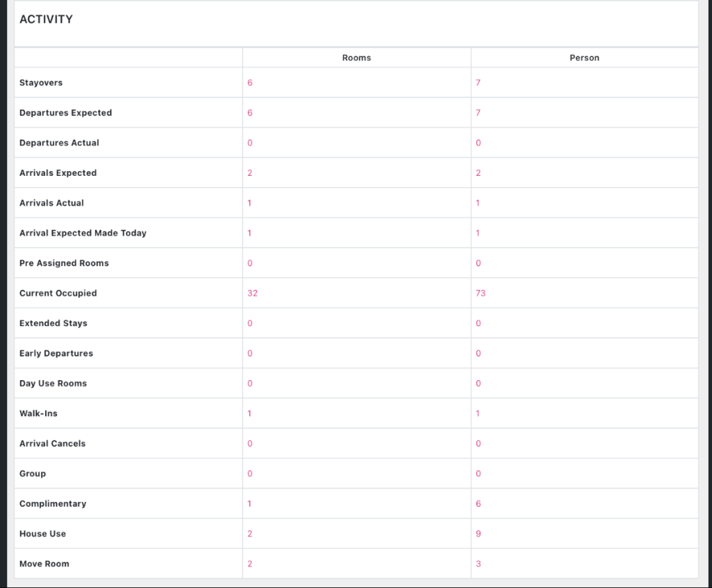Click the Stayovers person count
This screenshot has height=588, width=712.
coord(478,83)
